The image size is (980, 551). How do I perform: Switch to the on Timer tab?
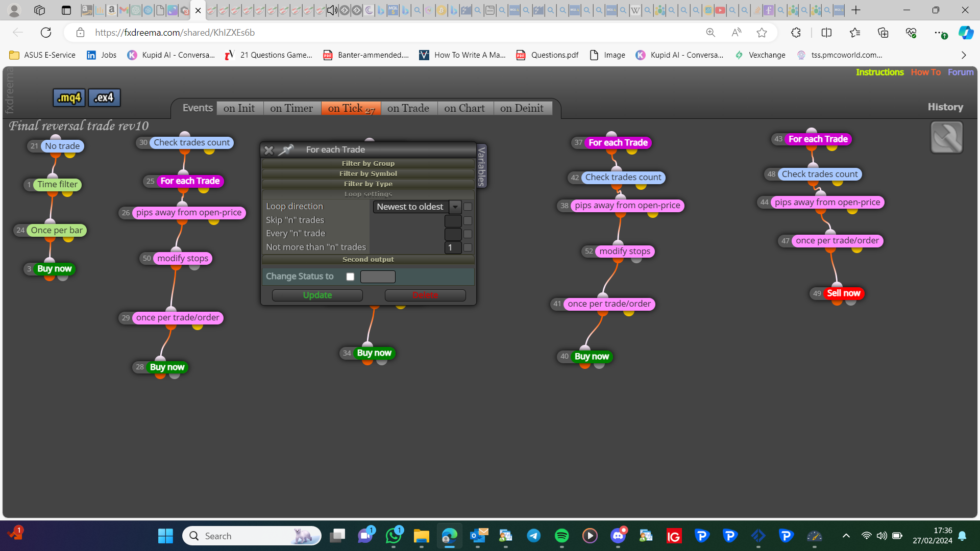(291, 108)
